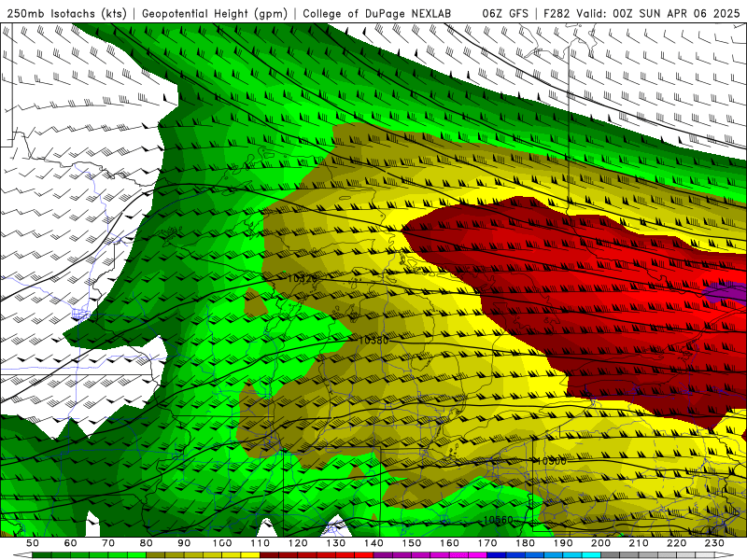The height and width of the screenshot is (560, 747).
Task: Click the 10320 height contour label
Action: (x=303, y=278)
